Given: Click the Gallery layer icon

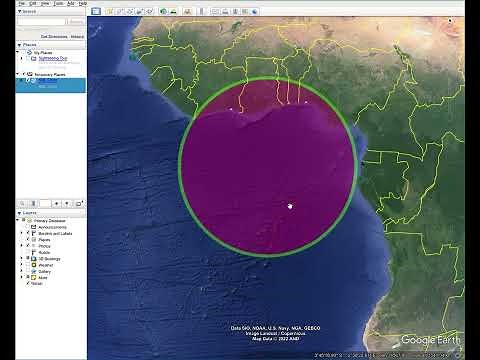Looking at the screenshot, I should [34, 271].
